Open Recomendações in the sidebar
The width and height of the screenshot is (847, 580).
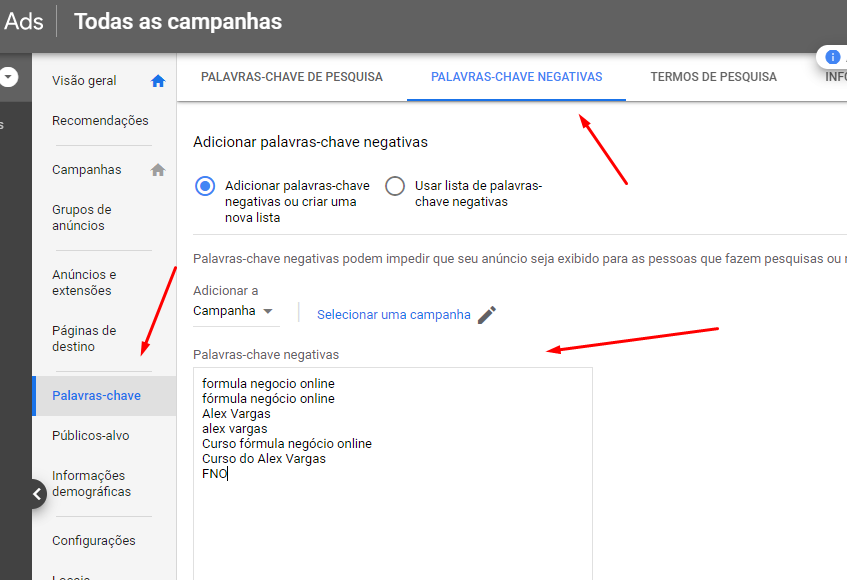100,121
